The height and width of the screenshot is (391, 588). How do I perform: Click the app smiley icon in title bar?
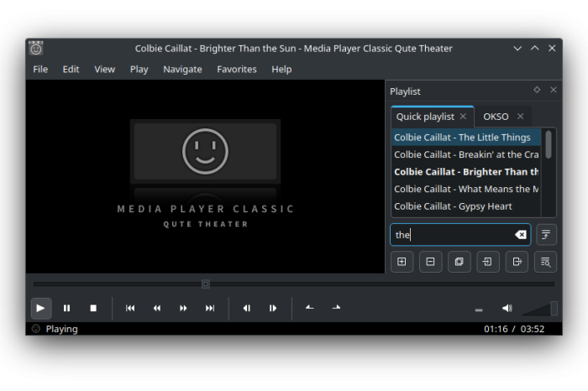[x=36, y=49]
